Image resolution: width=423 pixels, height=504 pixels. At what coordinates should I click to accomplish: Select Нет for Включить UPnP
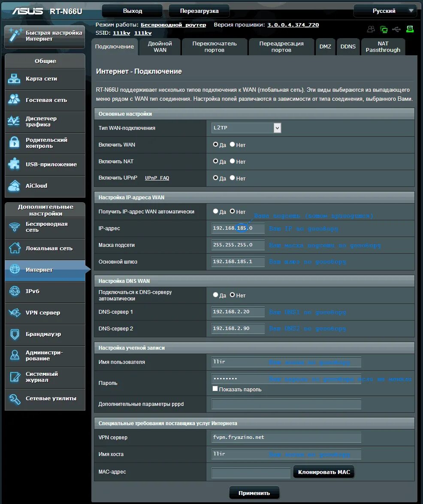[232, 178]
